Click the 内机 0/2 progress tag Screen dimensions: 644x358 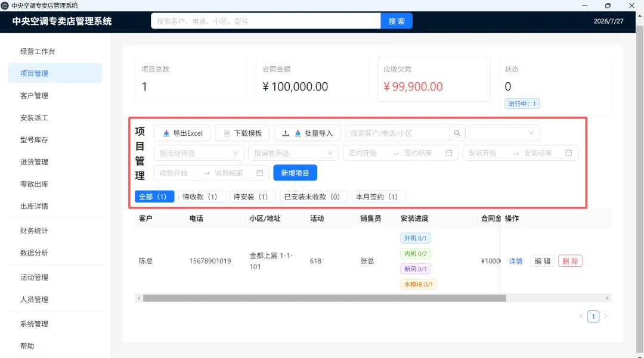pos(415,254)
